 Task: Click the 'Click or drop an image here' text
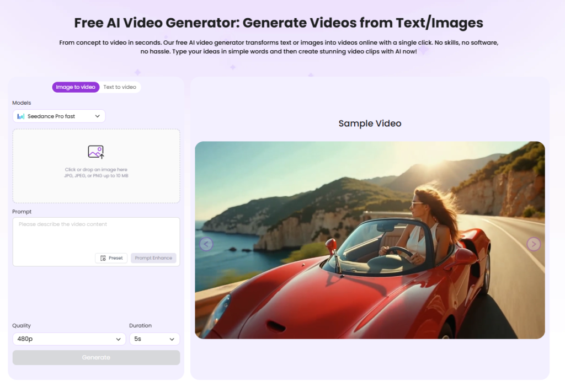point(96,170)
